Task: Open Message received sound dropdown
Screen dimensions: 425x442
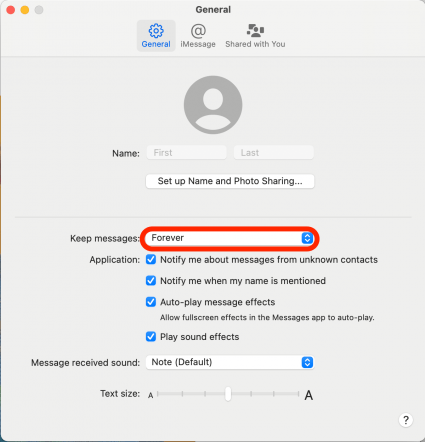Action: coord(230,362)
